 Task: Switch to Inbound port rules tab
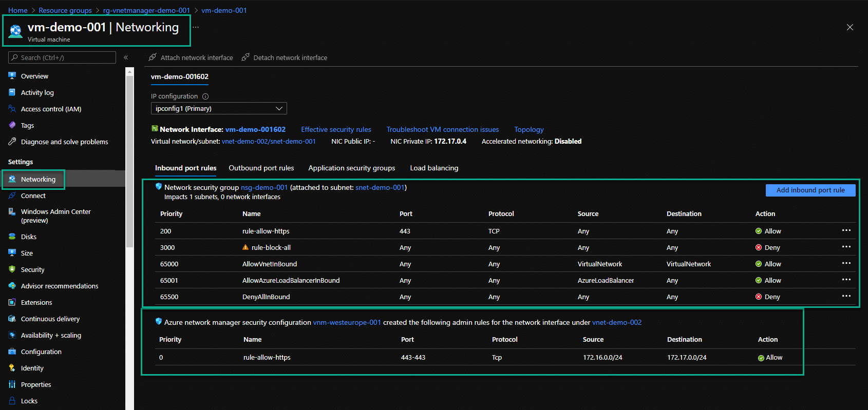[186, 168]
